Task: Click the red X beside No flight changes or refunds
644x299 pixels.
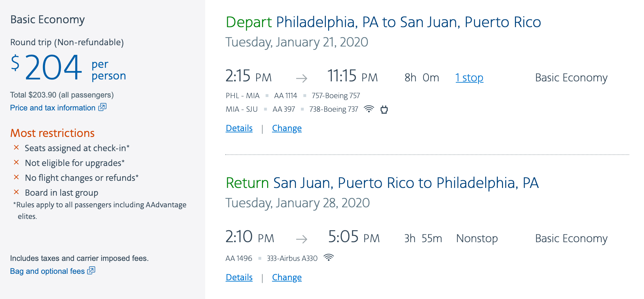Action: pos(16,177)
